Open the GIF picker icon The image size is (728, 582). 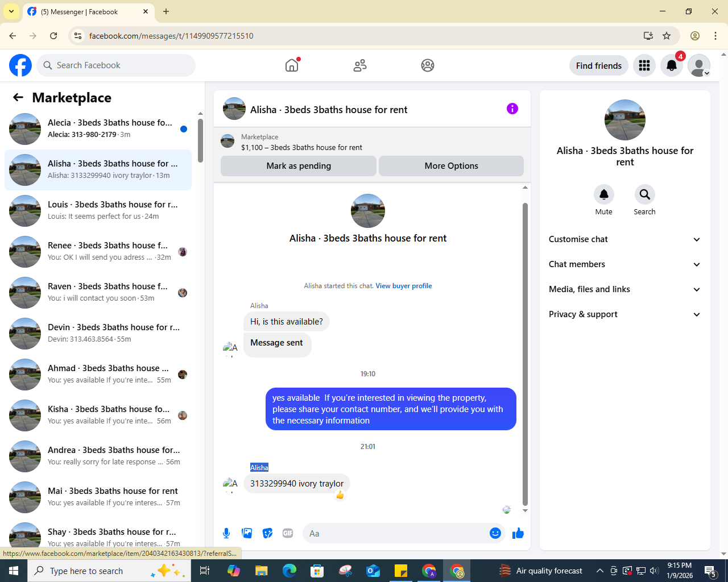(288, 533)
